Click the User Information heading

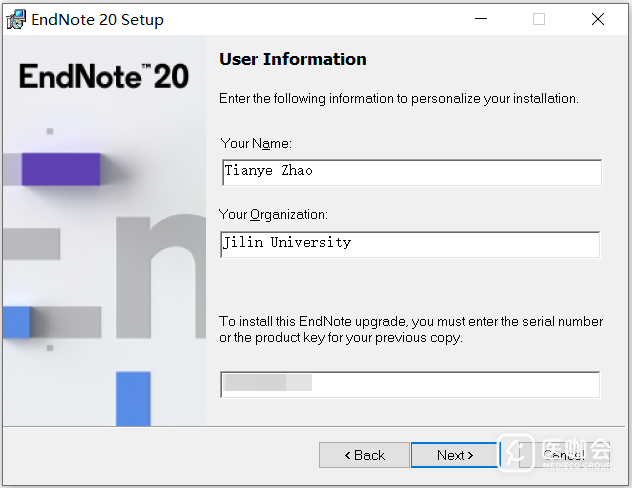[x=293, y=59]
